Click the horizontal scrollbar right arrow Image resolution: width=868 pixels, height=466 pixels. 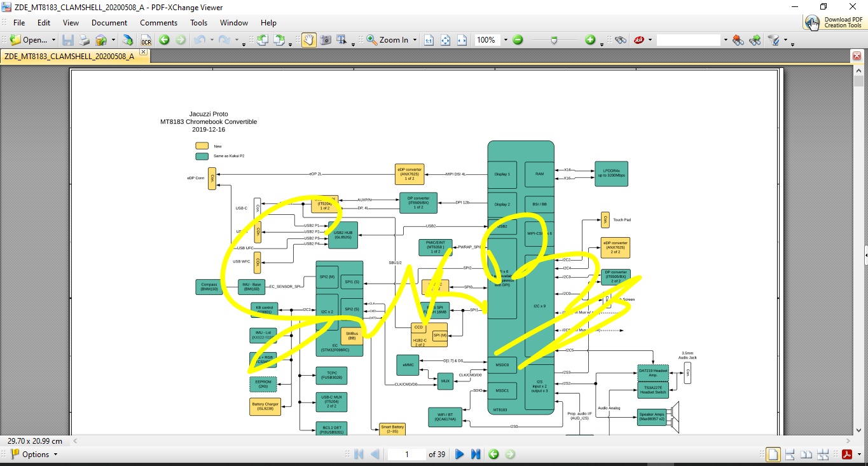[848, 440]
